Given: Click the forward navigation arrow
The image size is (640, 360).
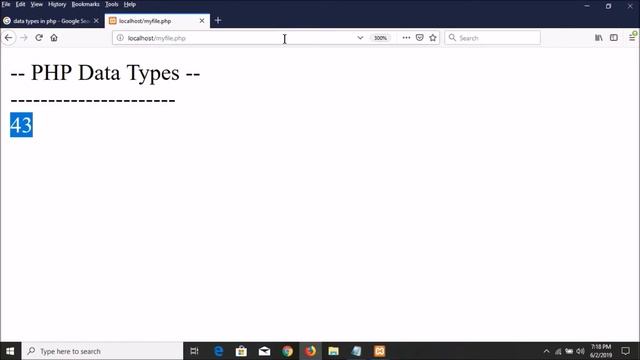Looking at the screenshot, I should click(x=24, y=38).
